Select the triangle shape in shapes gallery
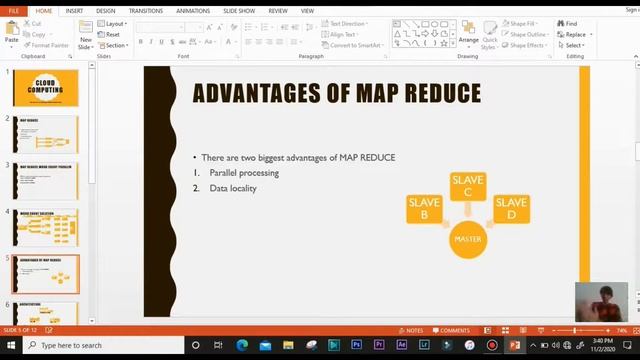The image size is (640, 360). click(397, 33)
